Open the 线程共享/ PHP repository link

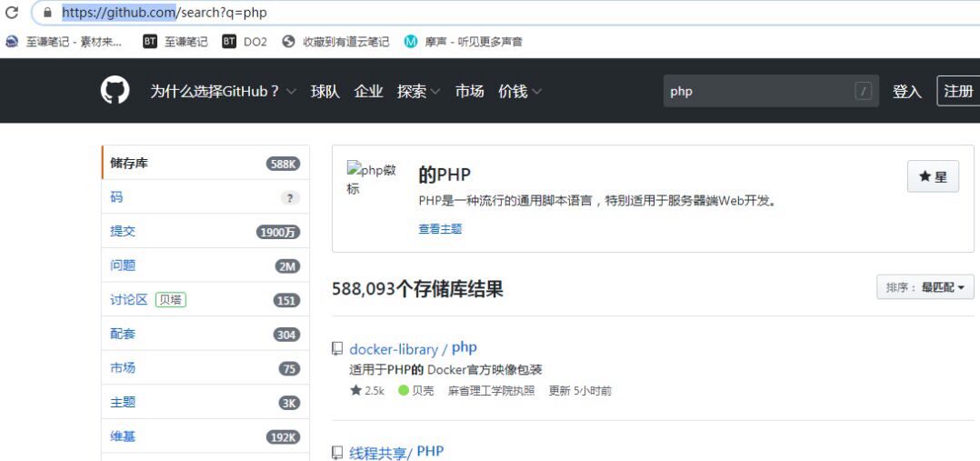(396, 452)
